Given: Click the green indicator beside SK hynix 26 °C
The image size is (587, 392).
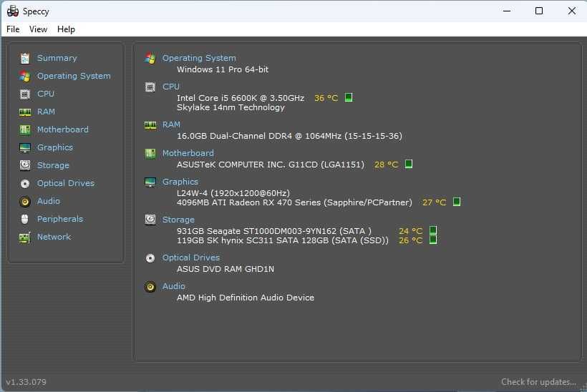Looking at the screenshot, I should click(x=433, y=240).
